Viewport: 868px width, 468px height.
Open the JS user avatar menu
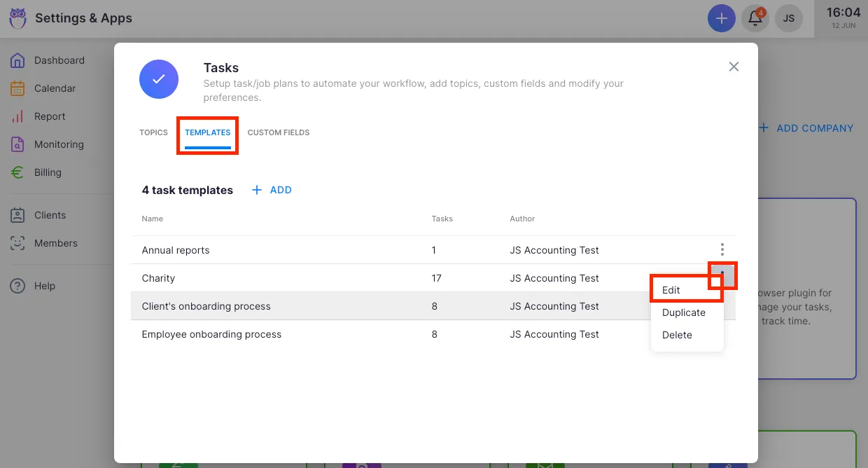pos(788,18)
